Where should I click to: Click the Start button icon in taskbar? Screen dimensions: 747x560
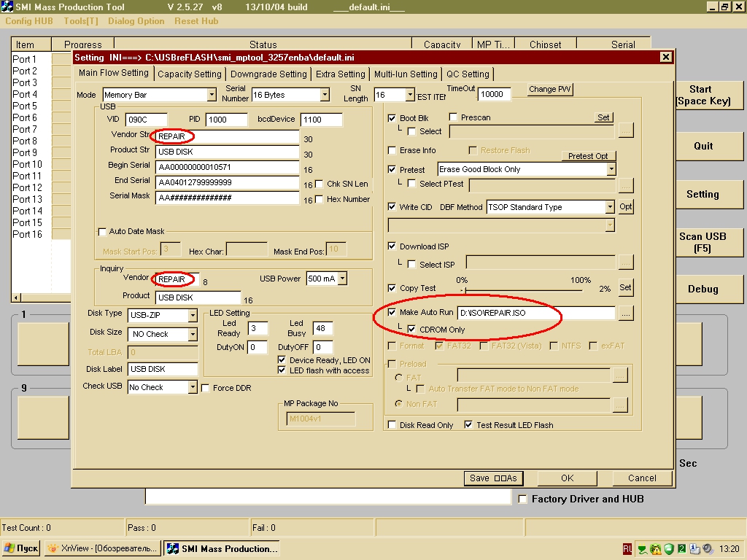(21, 548)
